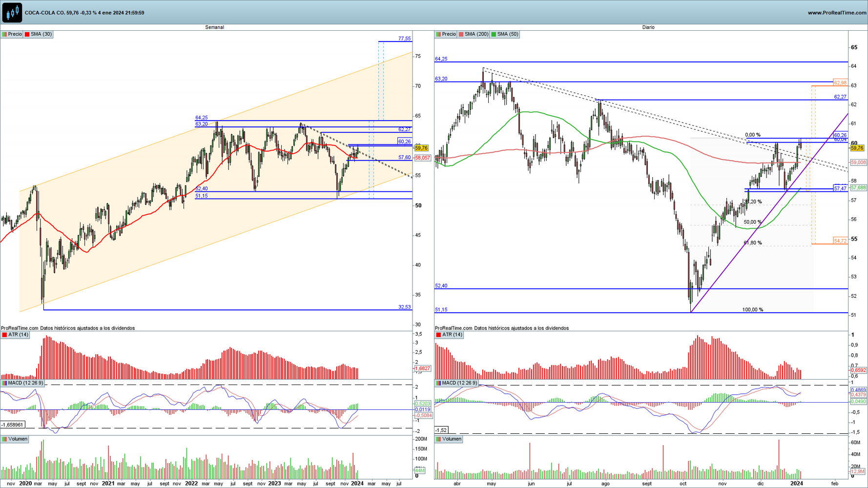868x488 pixels.
Task: Select the COCA-COLA CO. title text
Action: [45, 13]
